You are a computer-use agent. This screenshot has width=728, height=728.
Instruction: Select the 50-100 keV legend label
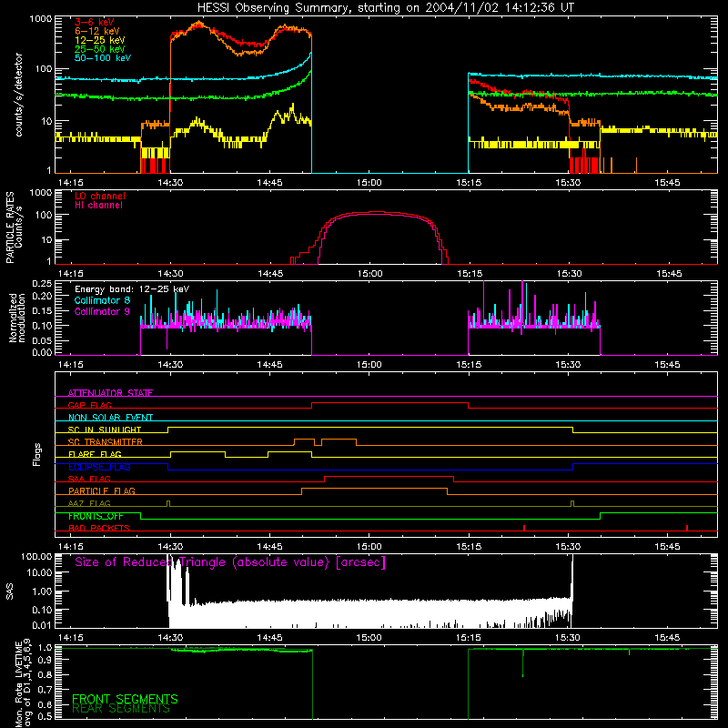[103, 57]
